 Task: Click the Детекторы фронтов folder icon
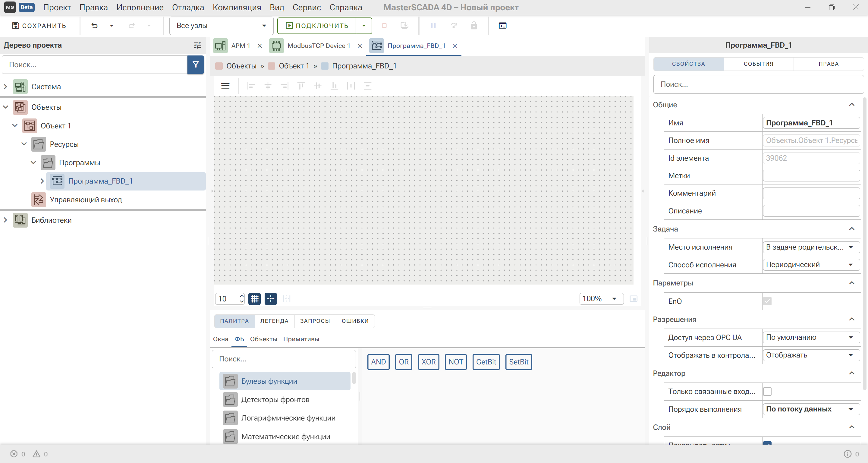tap(230, 400)
